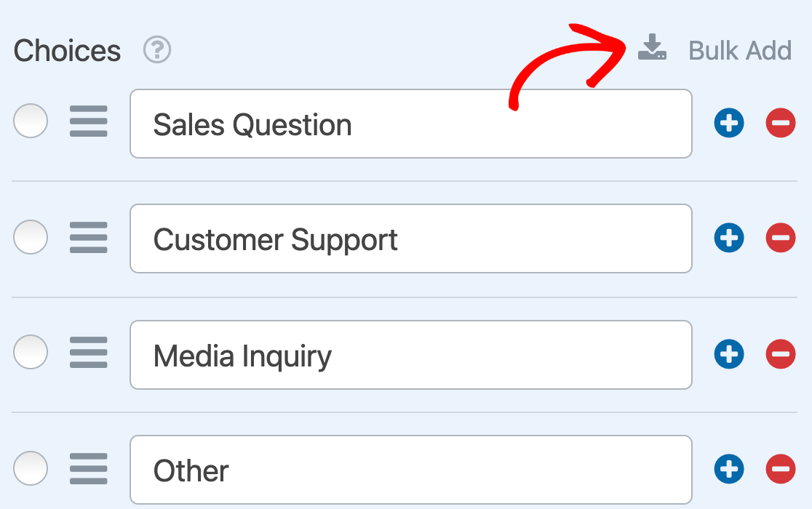Open the Bulk Add link
The image size is (812, 509).
click(x=739, y=50)
